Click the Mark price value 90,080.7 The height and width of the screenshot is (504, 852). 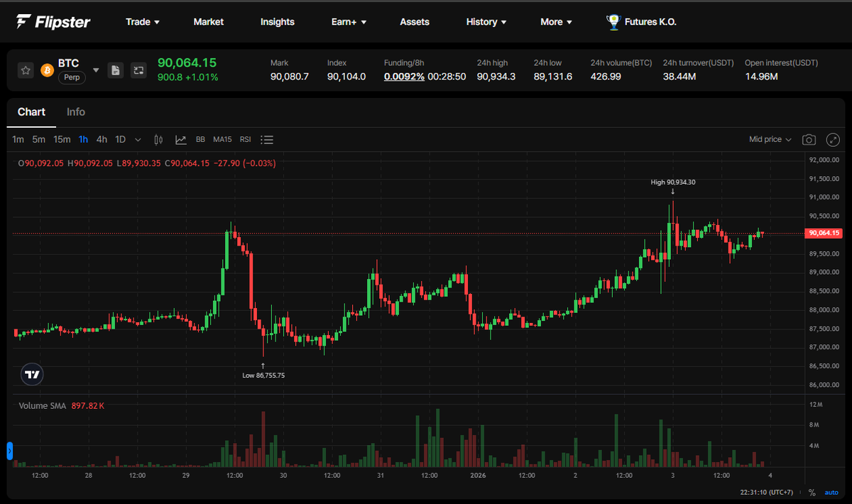pos(290,76)
